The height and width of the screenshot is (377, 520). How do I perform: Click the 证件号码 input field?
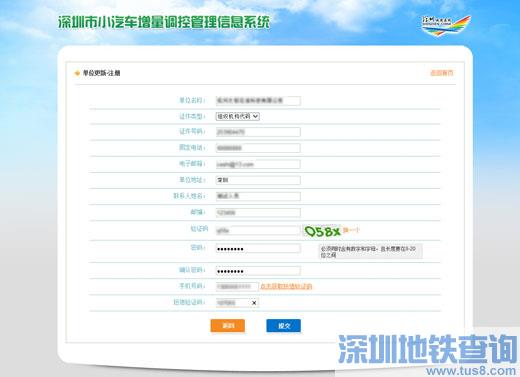click(258, 132)
